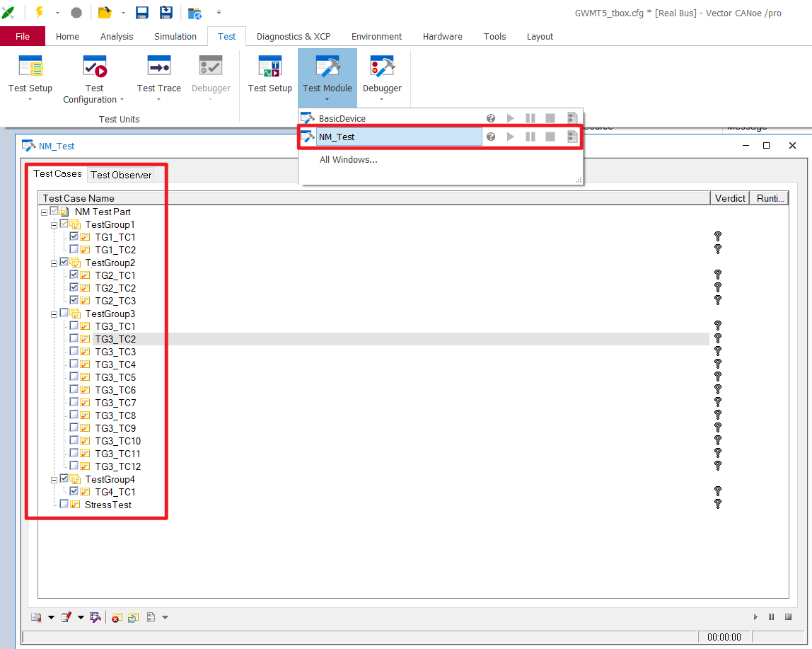Viewport: 812px width, 649px height.
Task: Click the notepad-with-pencil icon in bottom toolbar
Action: pyautogui.click(x=66, y=617)
